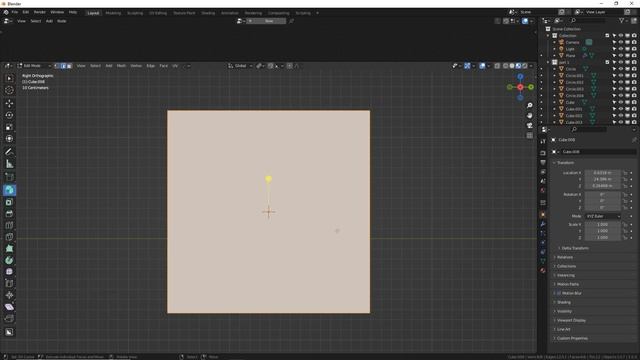Toggle viewport overlays button
The width and height of the screenshot is (640, 360).
pos(482,66)
